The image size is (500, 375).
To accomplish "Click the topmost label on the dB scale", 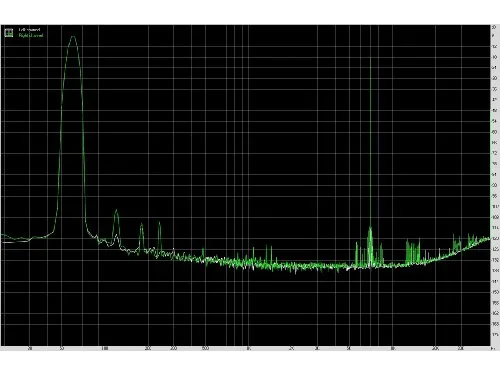I will click(494, 27).
